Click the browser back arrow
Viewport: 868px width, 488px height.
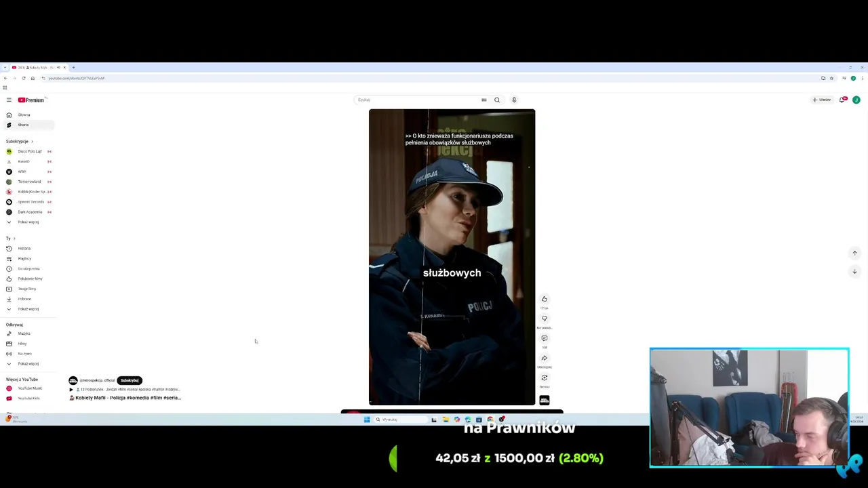pos(5,78)
